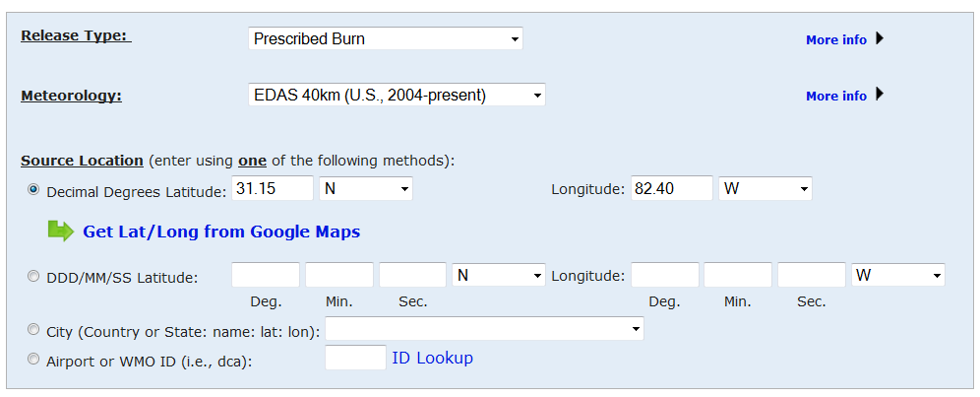The width and height of the screenshot is (980, 397).
Task: Click arrow icon beside Release Type More info
Action: coord(880,39)
